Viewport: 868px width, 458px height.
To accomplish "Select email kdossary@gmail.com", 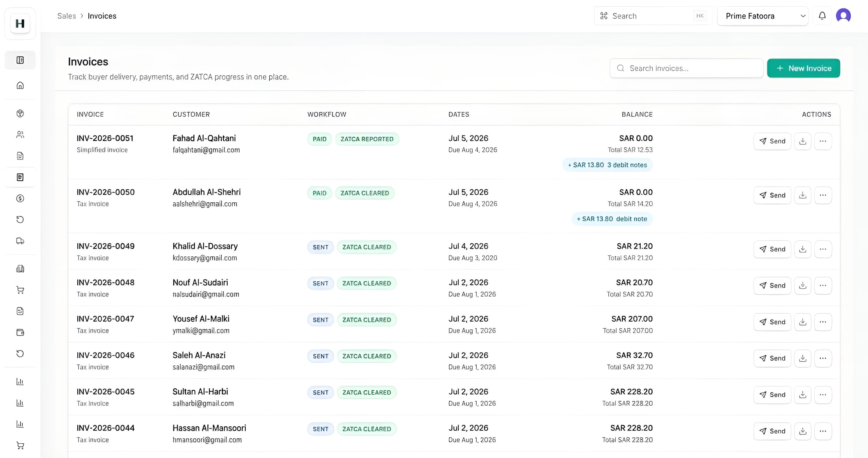I will pos(205,258).
